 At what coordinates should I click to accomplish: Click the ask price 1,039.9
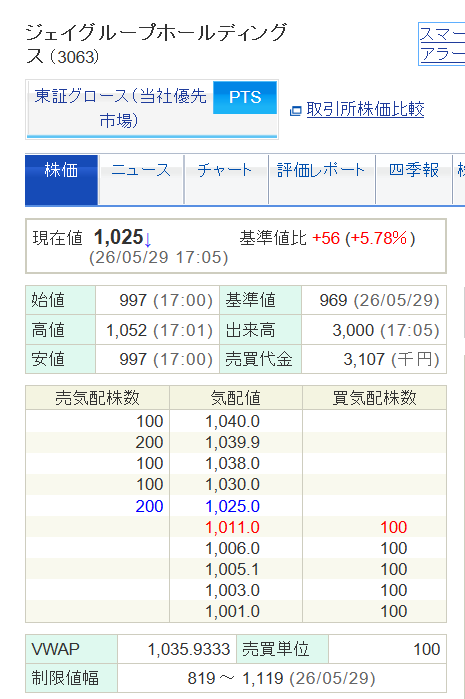point(232,442)
